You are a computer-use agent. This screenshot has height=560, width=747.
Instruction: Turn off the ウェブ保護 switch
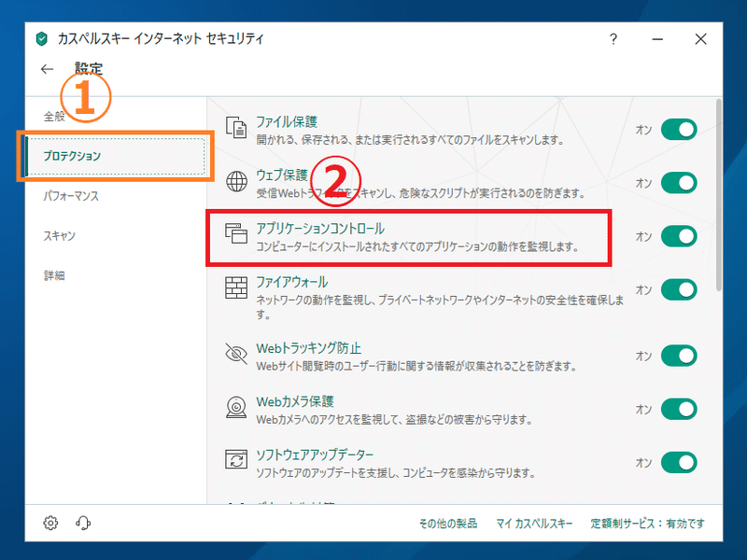(679, 183)
